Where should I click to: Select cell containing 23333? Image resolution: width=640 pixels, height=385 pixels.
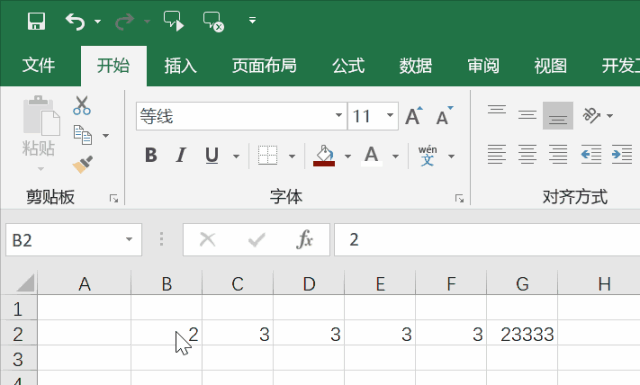tap(522, 333)
